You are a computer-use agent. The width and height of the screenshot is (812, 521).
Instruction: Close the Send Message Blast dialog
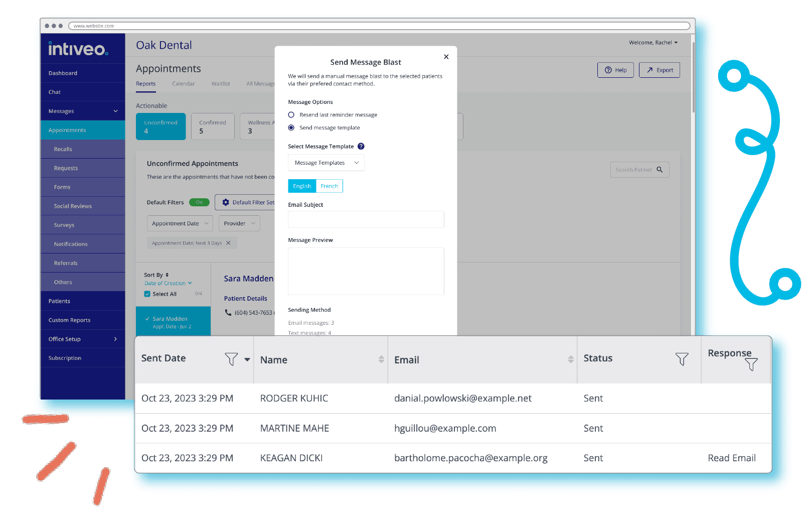pos(446,57)
